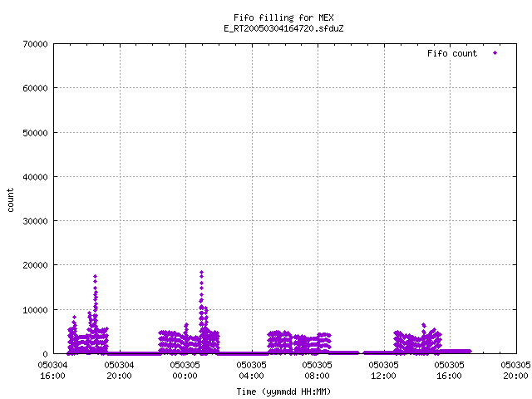Click the y-axis tick value 20000
Screen dimensions: 532x399
[35, 265]
